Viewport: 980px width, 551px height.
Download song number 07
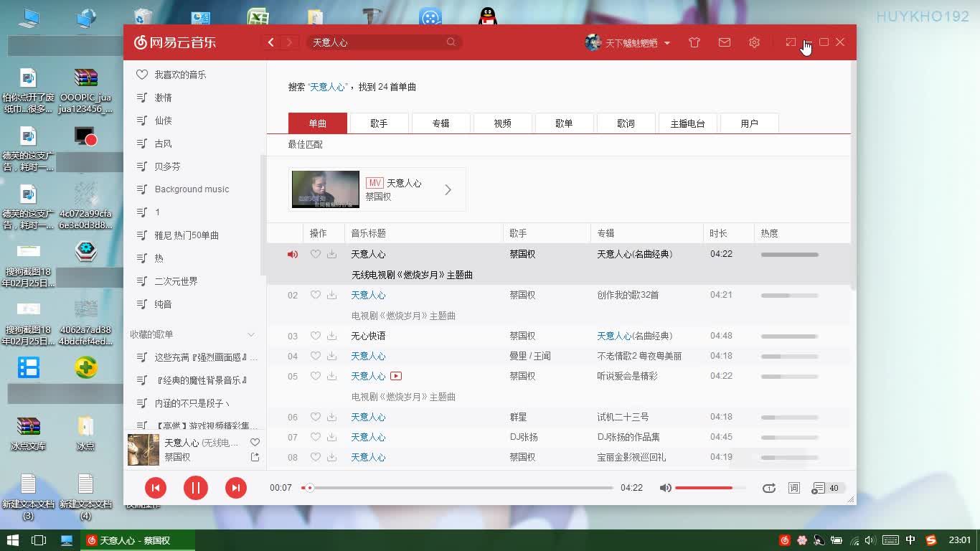(x=331, y=437)
